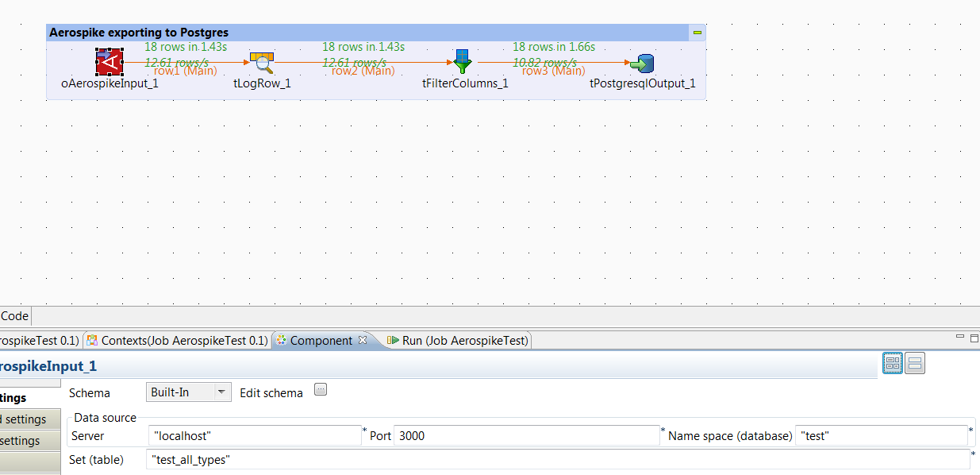The height and width of the screenshot is (475, 980).
Task: Select the oAerospikeInput_1 component icon
Action: (110, 62)
